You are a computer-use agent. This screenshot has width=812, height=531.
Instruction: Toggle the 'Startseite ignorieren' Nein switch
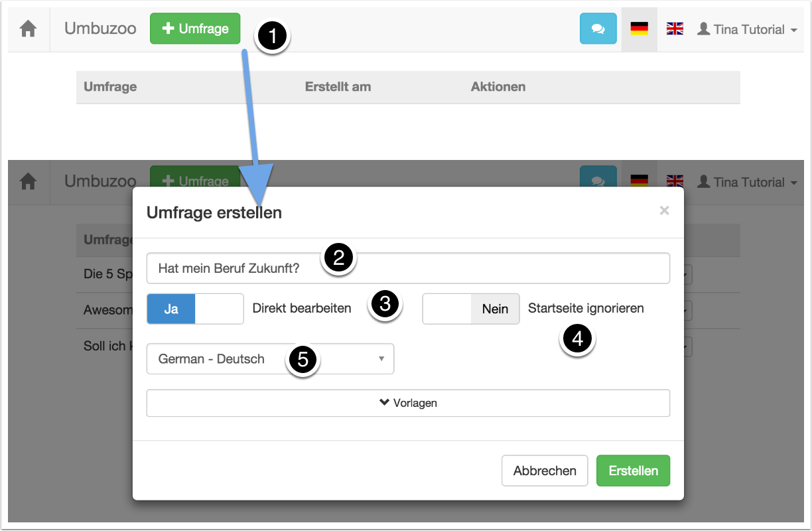471,309
